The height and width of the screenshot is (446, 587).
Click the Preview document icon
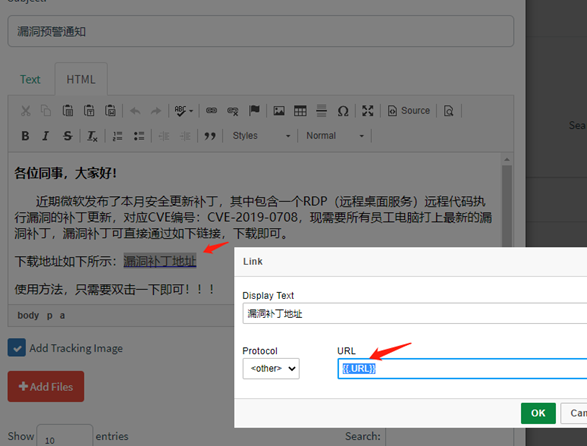point(448,111)
